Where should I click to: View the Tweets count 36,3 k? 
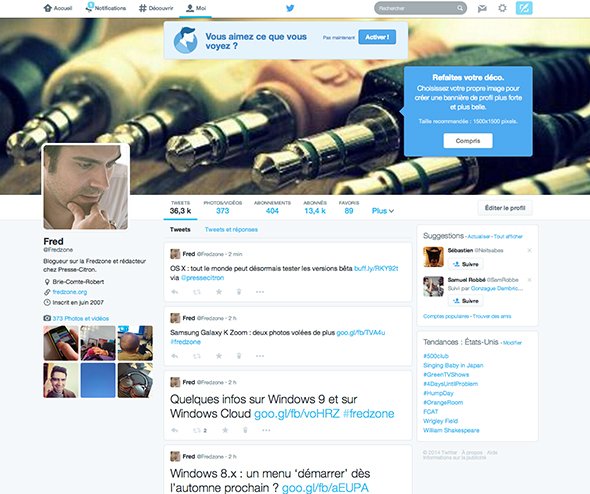pos(180,208)
